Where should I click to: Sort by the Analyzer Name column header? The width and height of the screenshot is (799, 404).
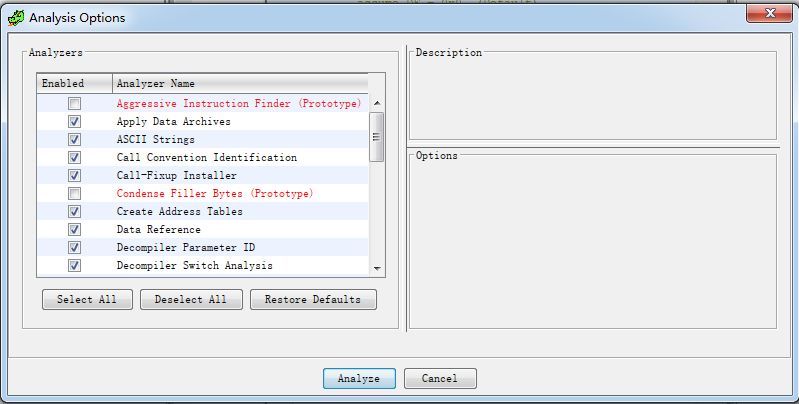pos(240,84)
